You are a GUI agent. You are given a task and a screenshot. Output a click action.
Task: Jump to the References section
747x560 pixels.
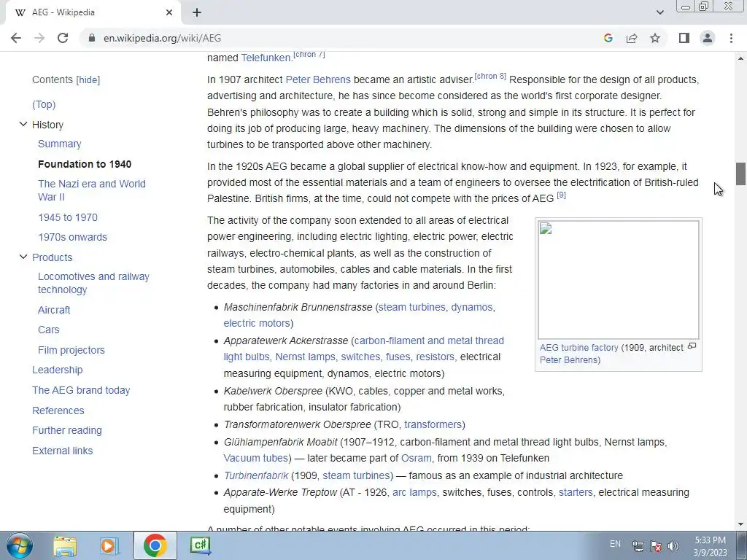point(58,411)
